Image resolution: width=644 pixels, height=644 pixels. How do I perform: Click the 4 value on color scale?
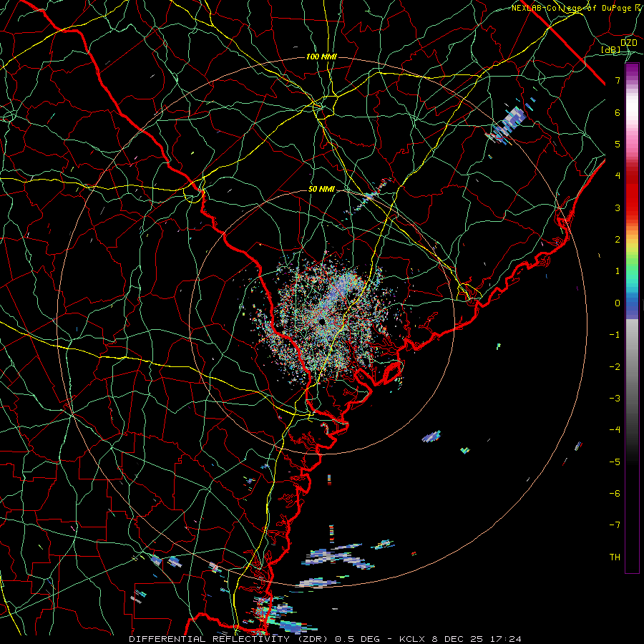(x=618, y=176)
